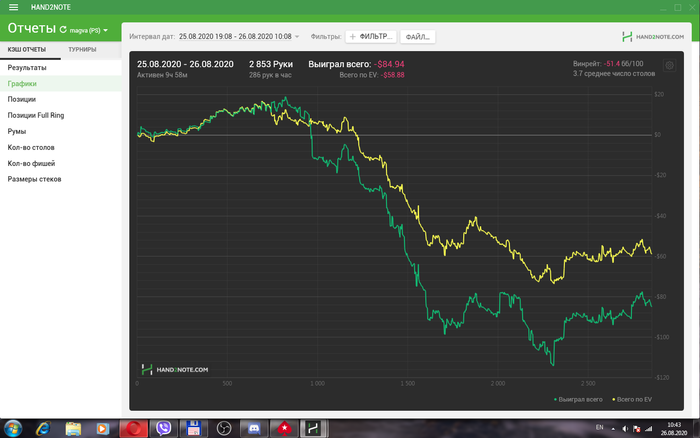Click the 25.08.2020 - 26.08.2020 chart header
The width and height of the screenshot is (700, 438).
pos(185,64)
